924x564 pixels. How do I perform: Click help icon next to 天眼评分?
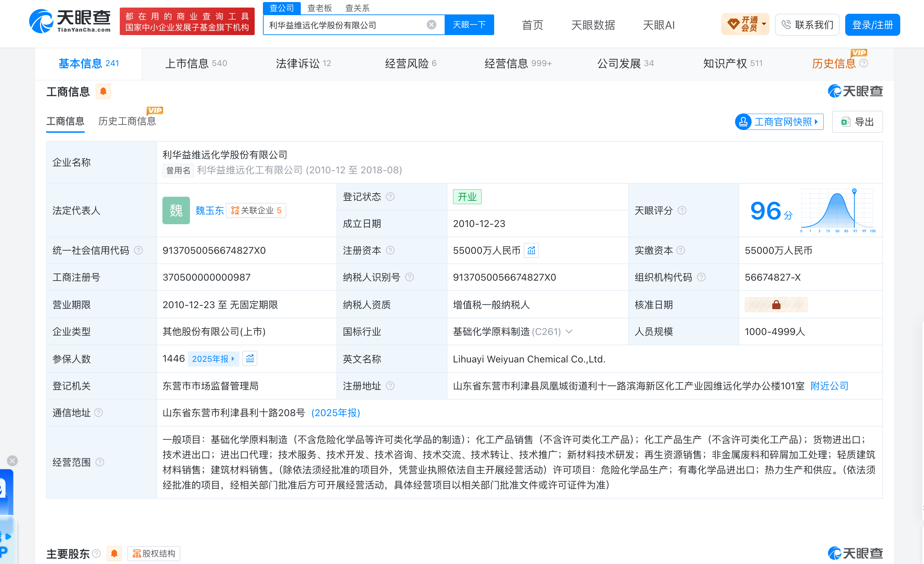tap(682, 210)
